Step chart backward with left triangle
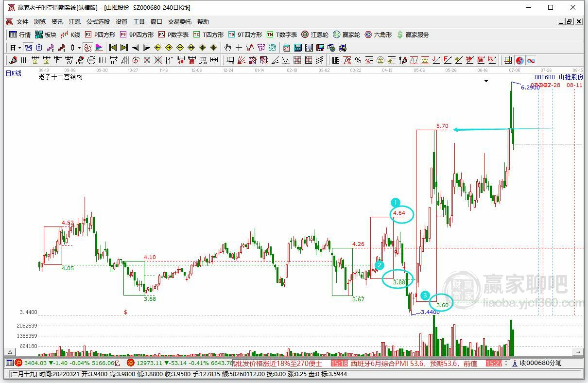The image size is (588, 383). 136,48
